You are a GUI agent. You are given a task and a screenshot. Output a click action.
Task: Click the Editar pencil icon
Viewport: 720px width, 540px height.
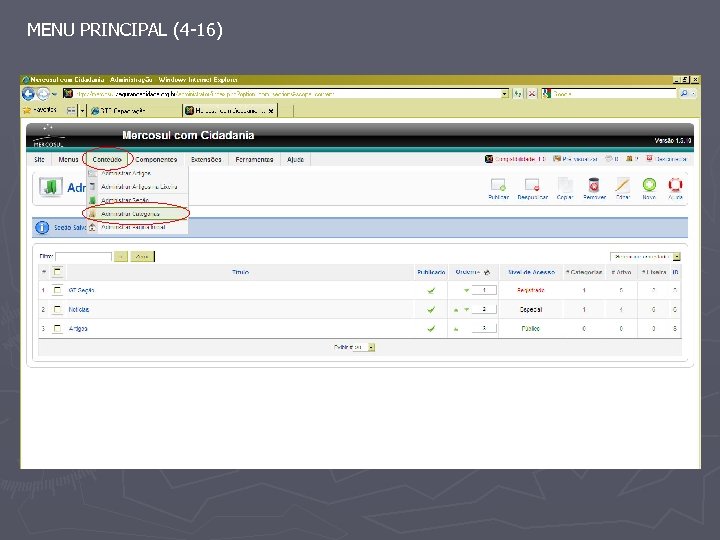point(623,185)
